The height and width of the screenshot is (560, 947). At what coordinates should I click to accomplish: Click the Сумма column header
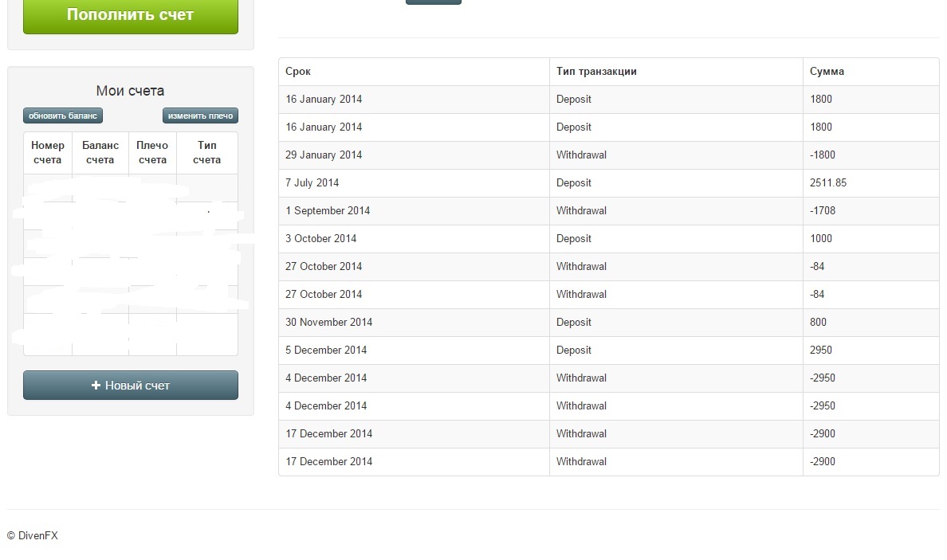[871, 71]
